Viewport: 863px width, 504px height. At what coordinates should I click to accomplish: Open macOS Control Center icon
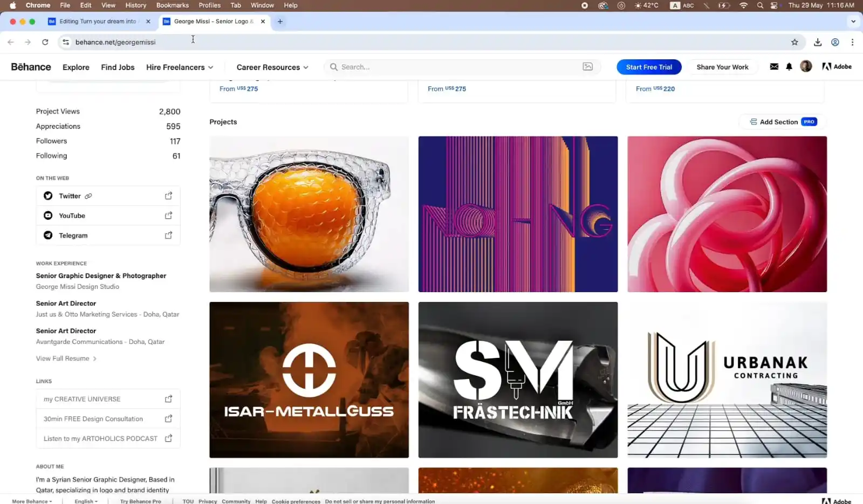[x=774, y=5]
